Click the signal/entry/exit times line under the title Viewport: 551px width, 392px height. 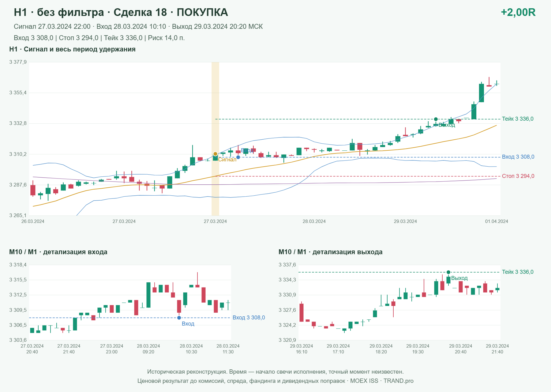(138, 27)
